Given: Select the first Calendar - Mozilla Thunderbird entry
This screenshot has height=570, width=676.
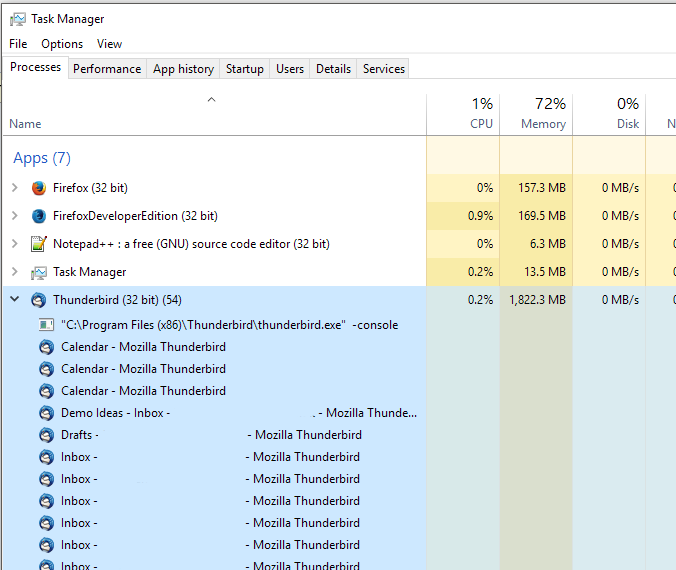Looking at the screenshot, I should 143,347.
